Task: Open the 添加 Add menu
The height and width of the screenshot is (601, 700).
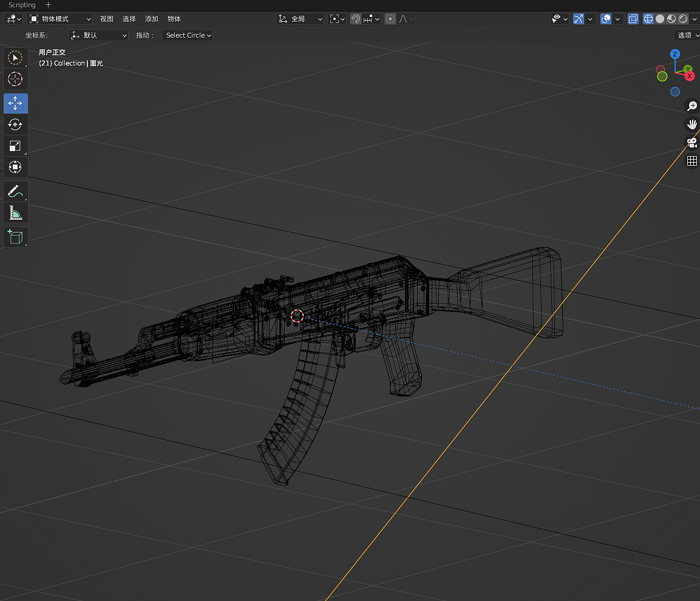Action: (x=152, y=19)
